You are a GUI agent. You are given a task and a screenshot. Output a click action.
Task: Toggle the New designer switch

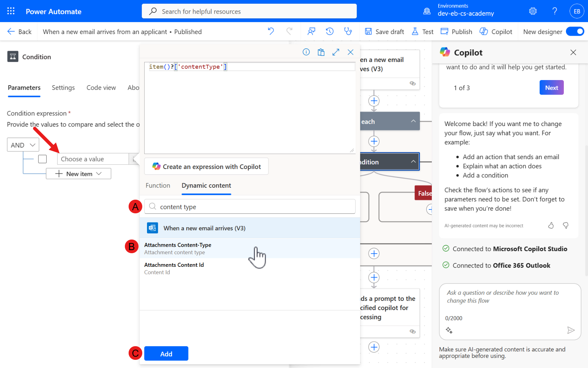(575, 32)
